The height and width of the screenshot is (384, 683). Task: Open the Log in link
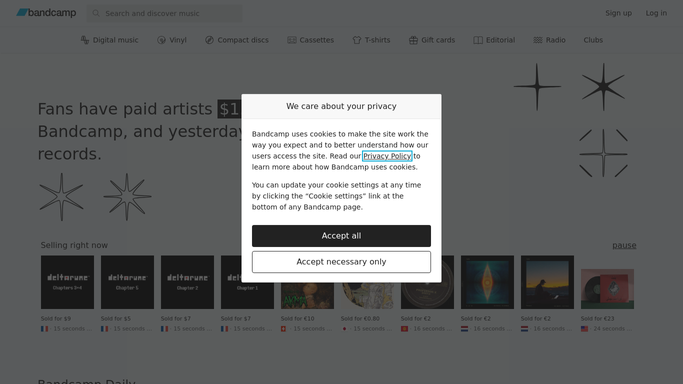point(656,13)
